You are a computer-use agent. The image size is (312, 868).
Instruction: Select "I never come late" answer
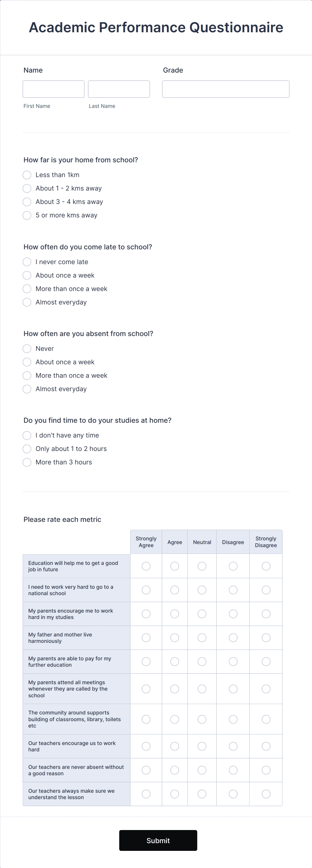coord(27,262)
